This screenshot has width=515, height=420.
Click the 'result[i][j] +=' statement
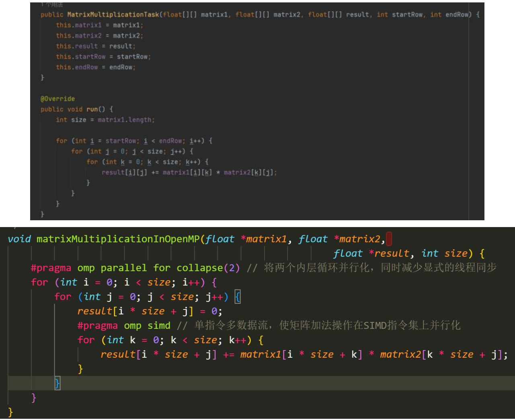point(189,172)
